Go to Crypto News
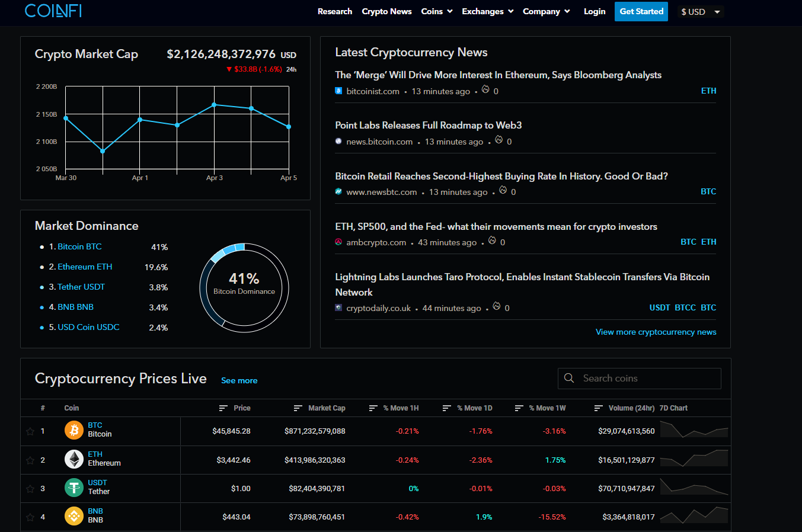Image resolution: width=802 pixels, height=532 pixels. (x=386, y=11)
